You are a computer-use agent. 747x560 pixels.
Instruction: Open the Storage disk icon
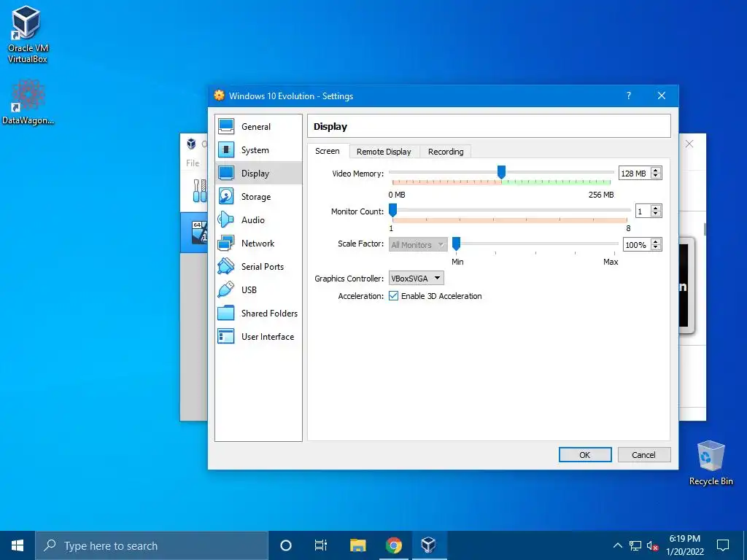pos(226,196)
